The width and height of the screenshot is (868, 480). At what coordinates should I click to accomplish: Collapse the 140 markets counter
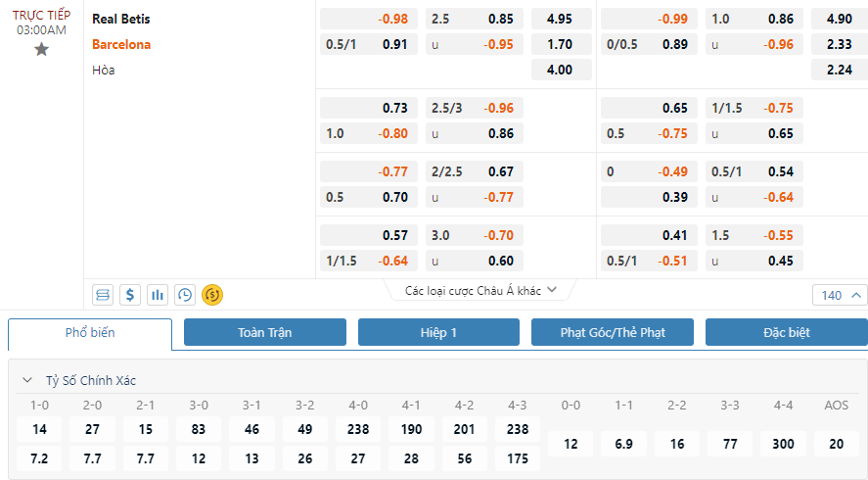[x=840, y=295]
